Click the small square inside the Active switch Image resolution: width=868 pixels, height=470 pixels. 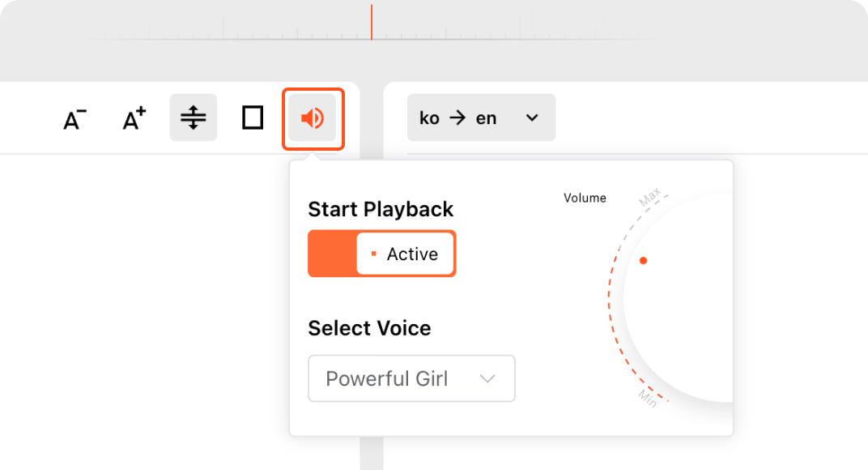(x=373, y=254)
